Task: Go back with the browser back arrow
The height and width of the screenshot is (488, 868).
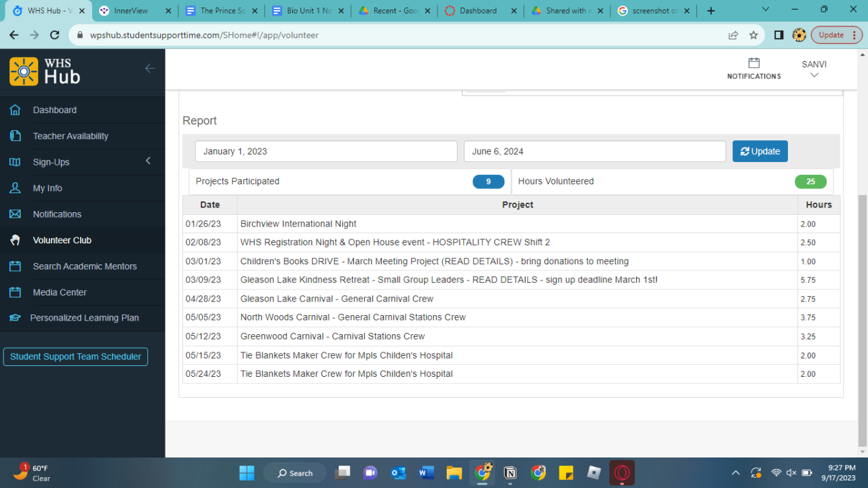Action: 14,35
